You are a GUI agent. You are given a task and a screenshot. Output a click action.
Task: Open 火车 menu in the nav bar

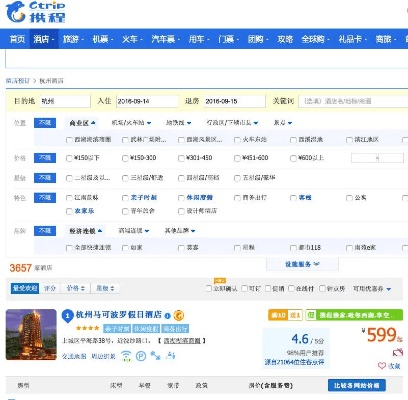point(132,39)
